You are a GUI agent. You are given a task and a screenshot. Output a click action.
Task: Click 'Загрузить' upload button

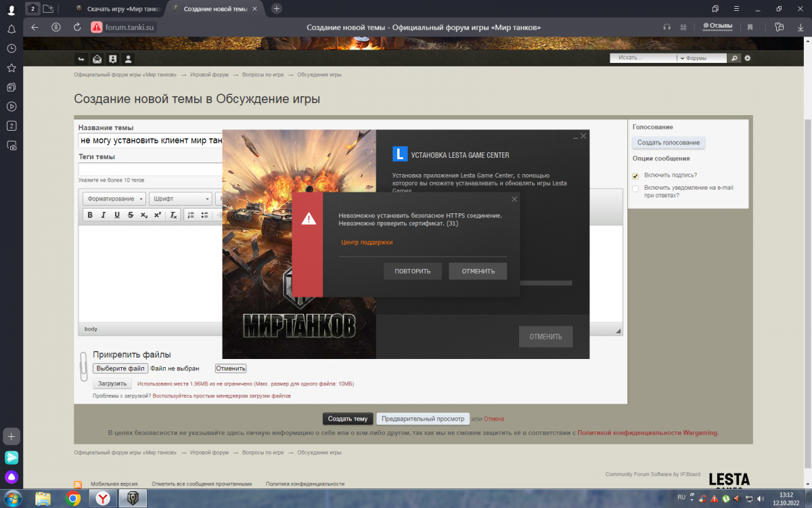coord(112,383)
